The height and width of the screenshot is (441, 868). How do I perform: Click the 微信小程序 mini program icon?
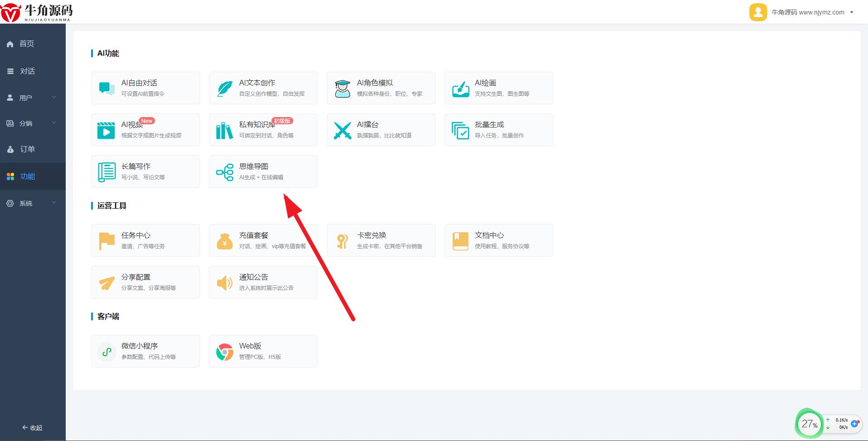(107, 351)
